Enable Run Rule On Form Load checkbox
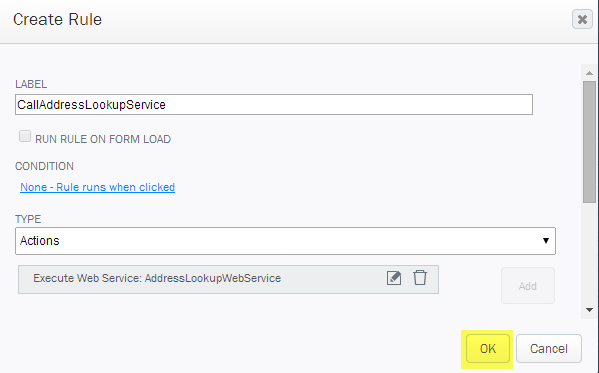This screenshot has width=599, height=373. coord(25,136)
